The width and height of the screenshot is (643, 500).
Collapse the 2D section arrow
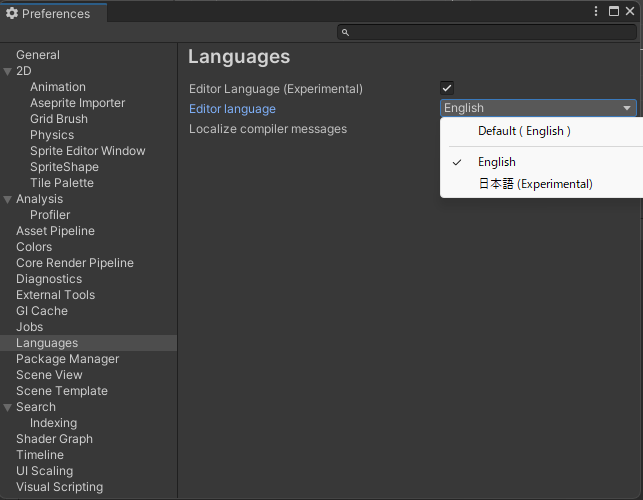click(7, 72)
